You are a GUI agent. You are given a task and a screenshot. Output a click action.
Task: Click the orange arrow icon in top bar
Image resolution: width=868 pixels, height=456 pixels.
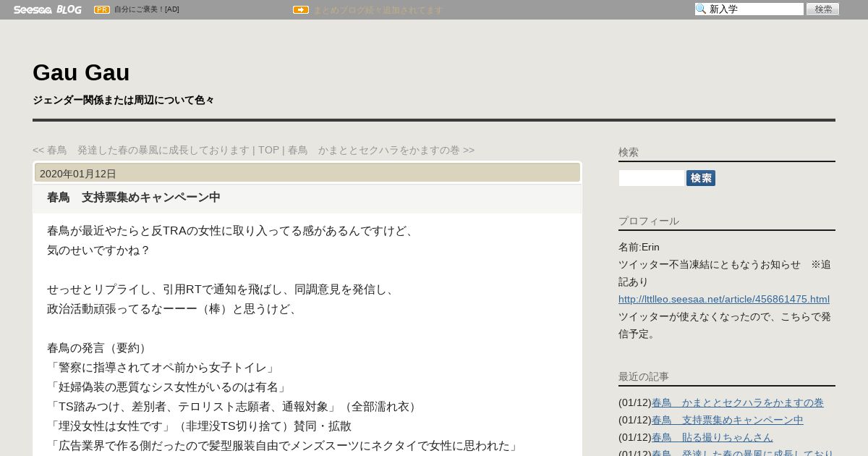(301, 9)
